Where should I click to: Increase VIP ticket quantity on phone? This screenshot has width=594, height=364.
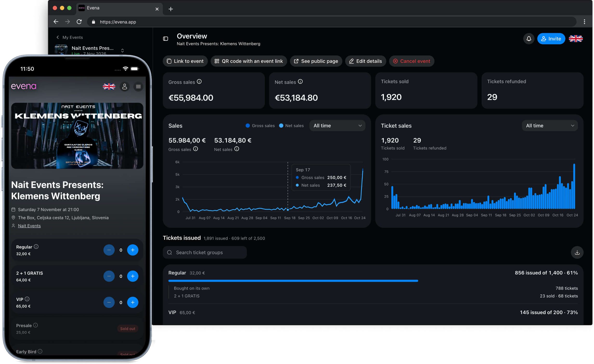coord(133,302)
